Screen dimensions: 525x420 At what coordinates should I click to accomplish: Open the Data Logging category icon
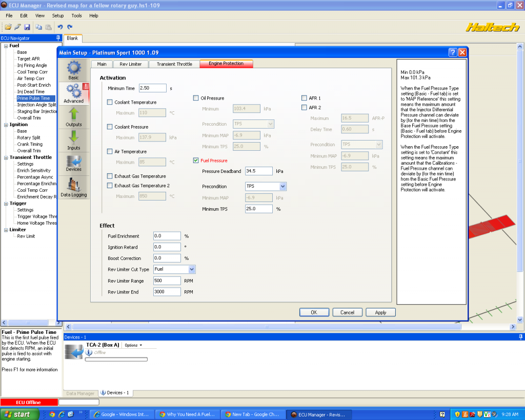[74, 187]
